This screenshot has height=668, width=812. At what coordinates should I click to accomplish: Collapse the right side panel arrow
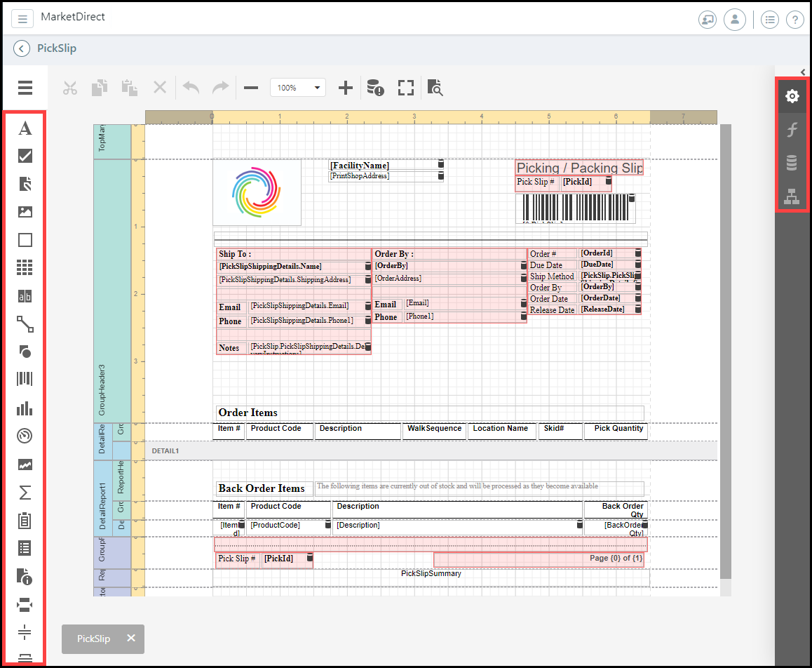803,72
